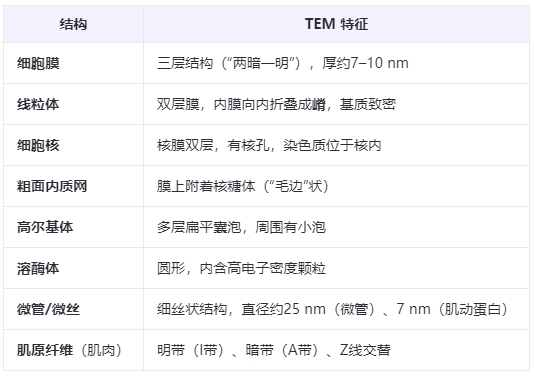Click the 膜上附着核糖体 description text

click(243, 186)
